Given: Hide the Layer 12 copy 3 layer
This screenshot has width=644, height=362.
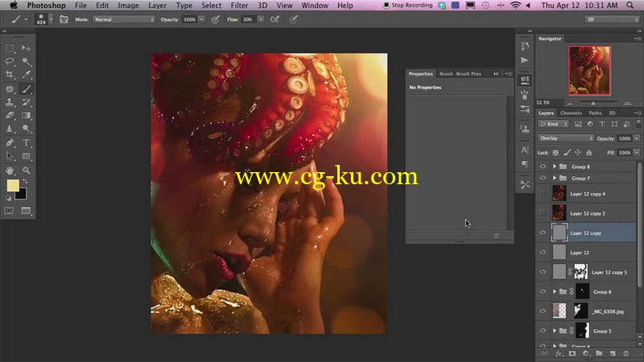Looking at the screenshot, I should pyautogui.click(x=543, y=272).
